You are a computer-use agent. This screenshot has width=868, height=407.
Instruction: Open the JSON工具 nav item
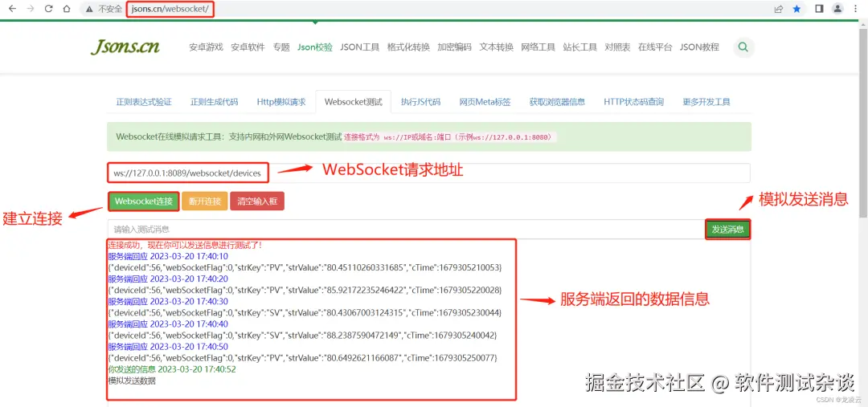[x=360, y=47]
